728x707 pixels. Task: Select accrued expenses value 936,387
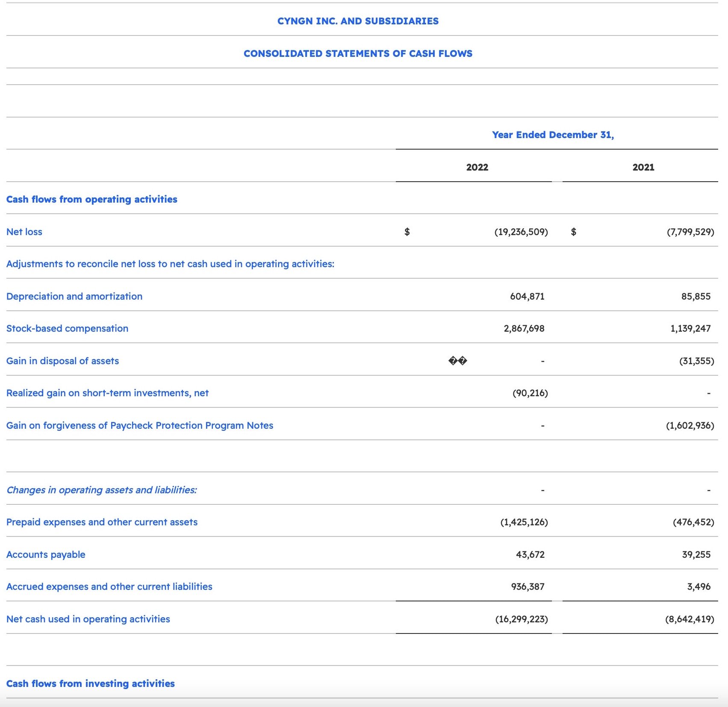coord(528,586)
